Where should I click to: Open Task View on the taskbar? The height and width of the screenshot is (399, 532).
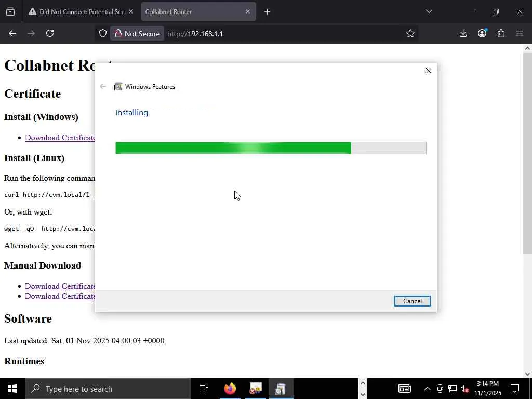(204, 389)
